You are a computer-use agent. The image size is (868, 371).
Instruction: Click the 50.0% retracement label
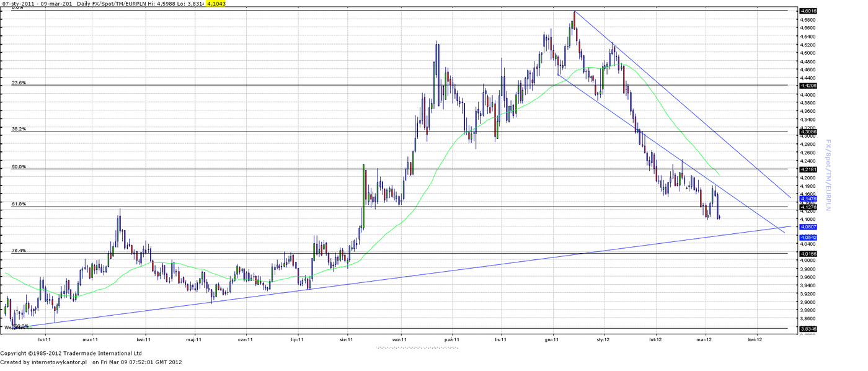(x=19, y=166)
